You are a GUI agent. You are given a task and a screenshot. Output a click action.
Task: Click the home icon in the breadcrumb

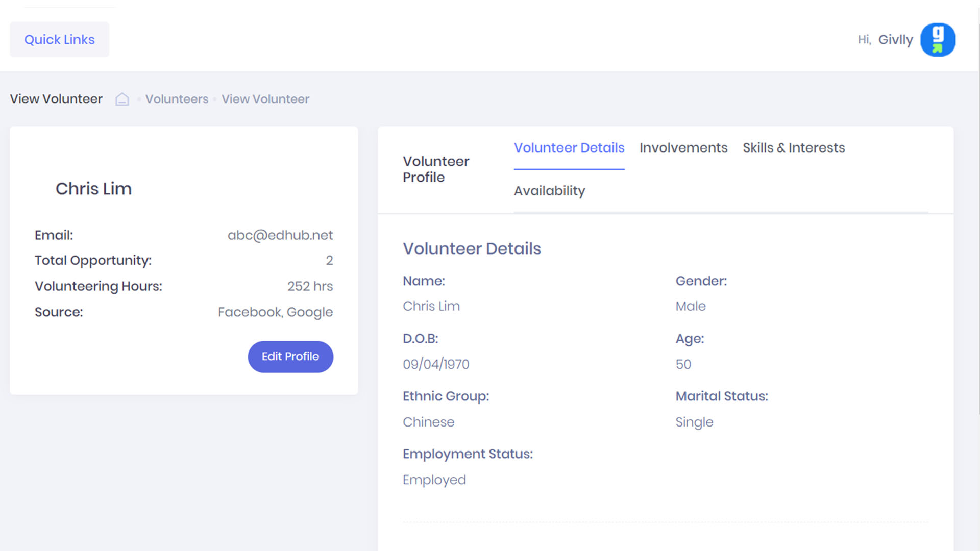pyautogui.click(x=122, y=99)
